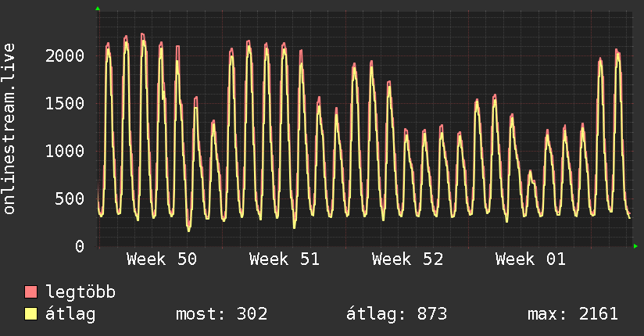The height and width of the screenshot is (336, 644).
Task: Select the red legtöbb legend swatch
Action: coord(31,293)
